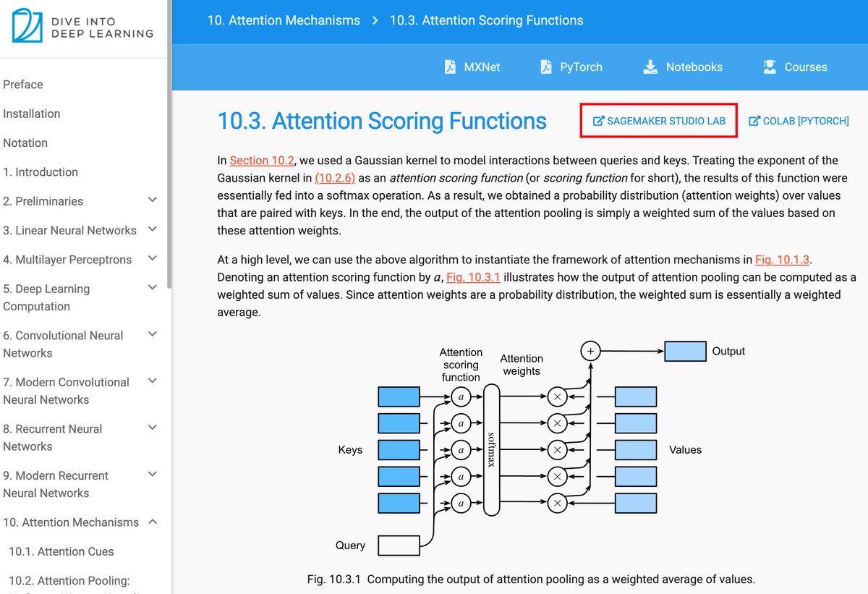
Task: Click breadcrumb 10.3. Attention Scoring Functions
Action: point(486,20)
